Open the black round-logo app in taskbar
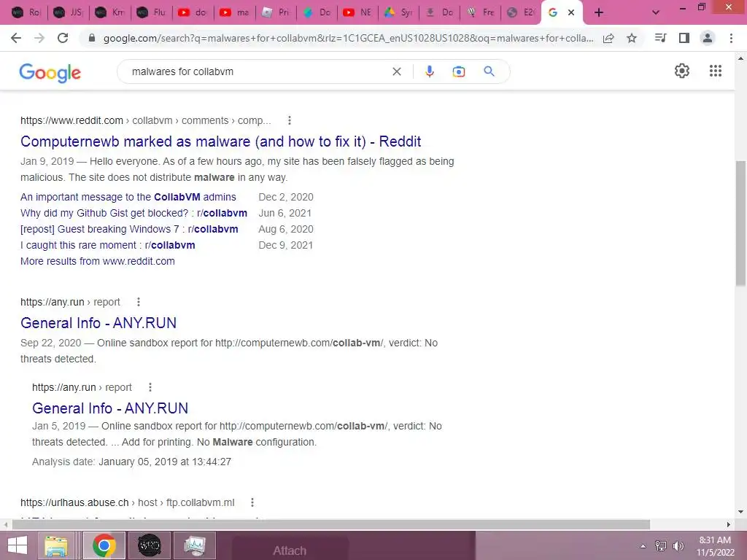The width and height of the screenshot is (747, 560). [x=149, y=545]
